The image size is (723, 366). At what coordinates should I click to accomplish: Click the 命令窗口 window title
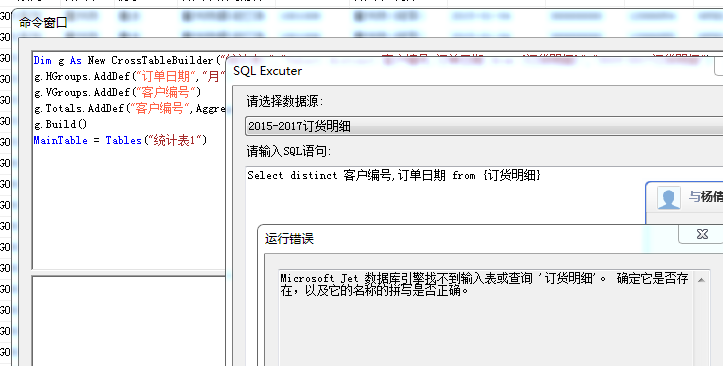(x=43, y=22)
